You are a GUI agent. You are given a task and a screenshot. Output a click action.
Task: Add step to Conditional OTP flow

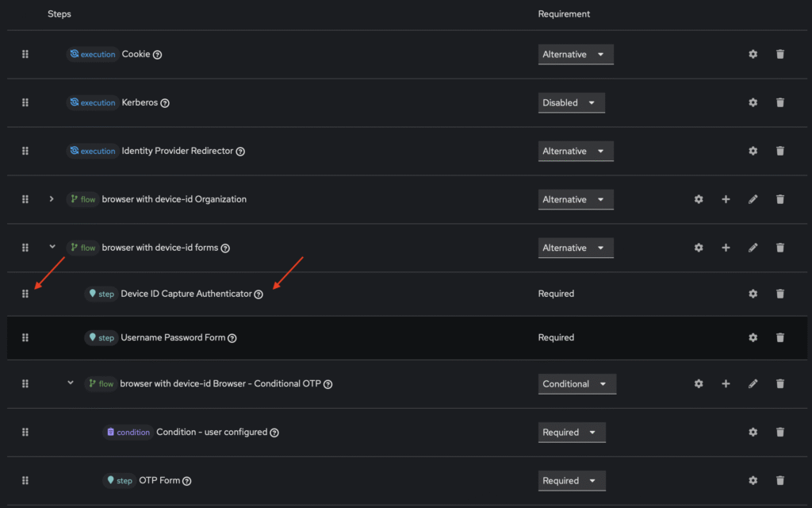pos(726,383)
